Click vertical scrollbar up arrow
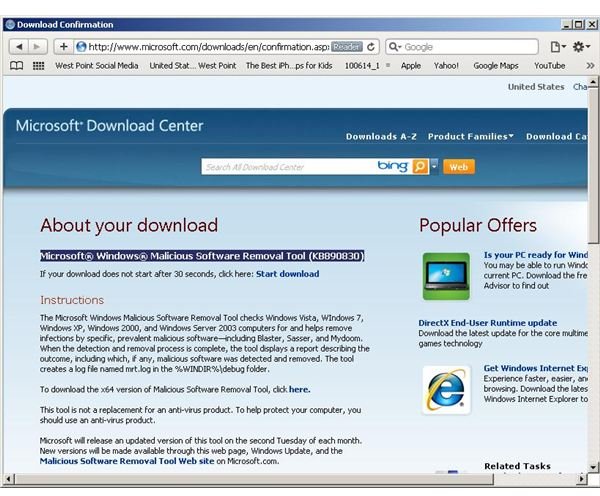The height and width of the screenshot is (496, 600). (593, 82)
